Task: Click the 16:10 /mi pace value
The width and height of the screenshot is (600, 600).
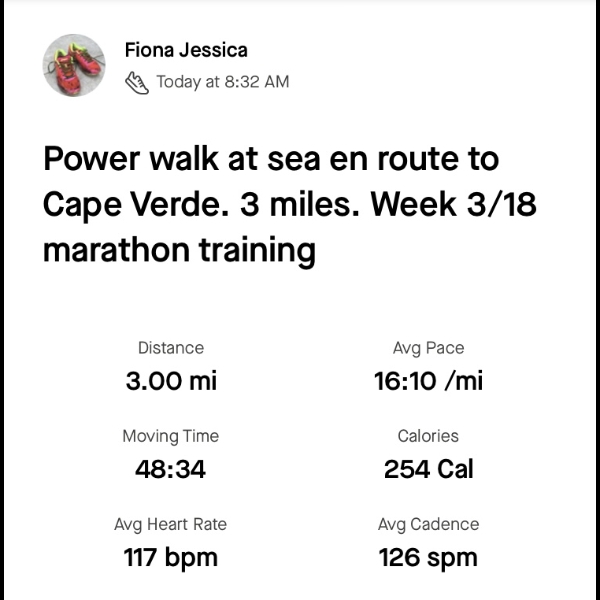Action: [428, 381]
